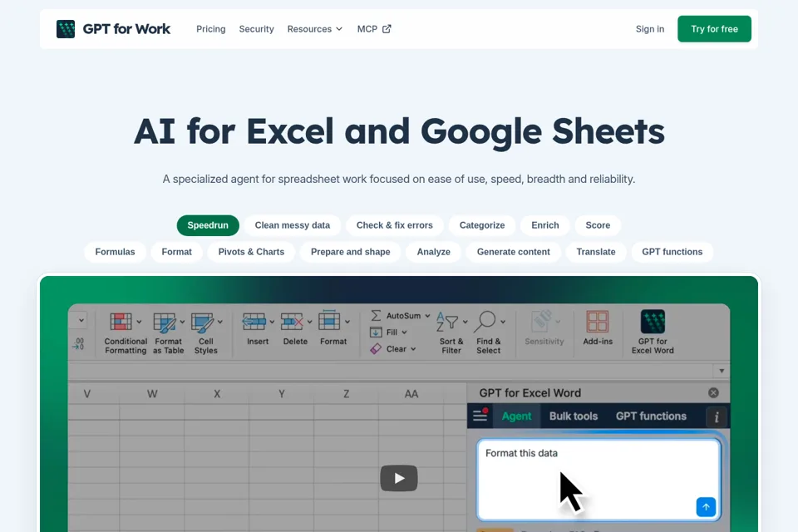The height and width of the screenshot is (532, 798).
Task: Select the Check & fix errors tab
Action: coord(394,225)
